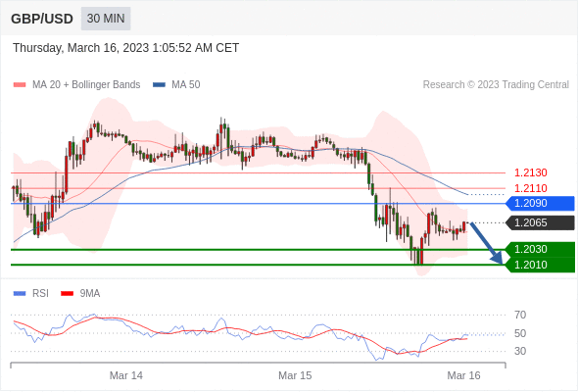Click the 1.2130 resistance label
This screenshot has height=392, width=578.
point(530,172)
